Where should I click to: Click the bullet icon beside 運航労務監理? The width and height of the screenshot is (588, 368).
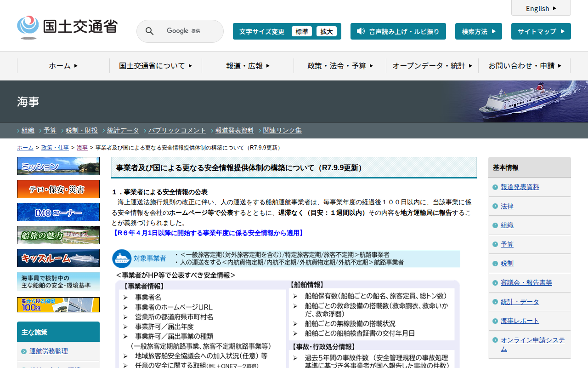(24, 351)
